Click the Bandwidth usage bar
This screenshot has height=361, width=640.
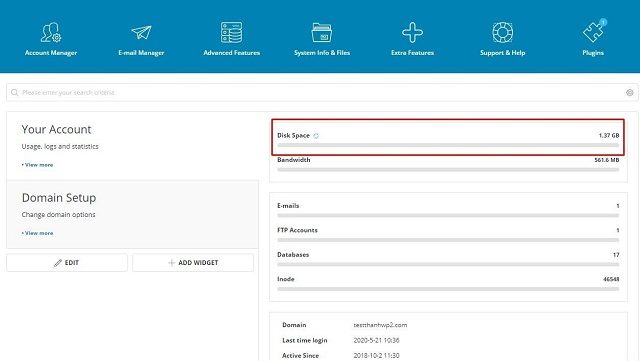[448, 169]
